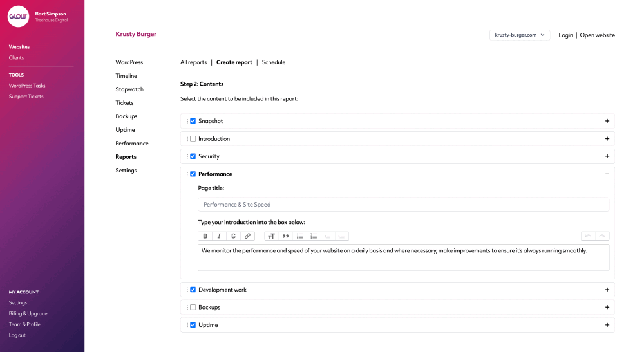Viewport: 644px width, 352px height.
Task: Open Reports in the site menu
Action: [126, 157]
